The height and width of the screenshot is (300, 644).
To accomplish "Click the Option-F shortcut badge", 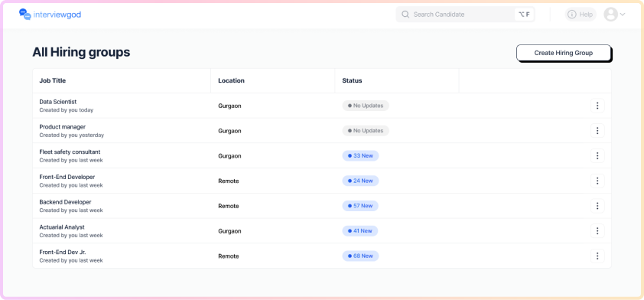I will (524, 15).
